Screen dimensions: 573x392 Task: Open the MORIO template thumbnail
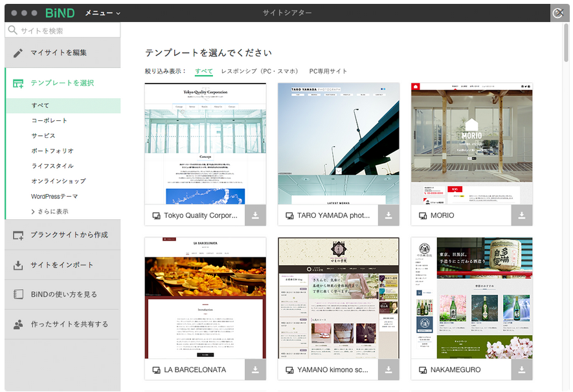[471, 144]
